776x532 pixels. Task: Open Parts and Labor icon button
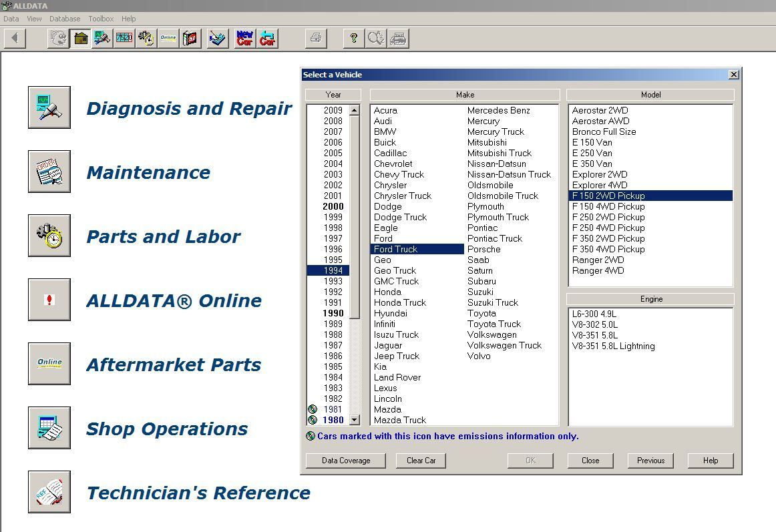(49, 236)
